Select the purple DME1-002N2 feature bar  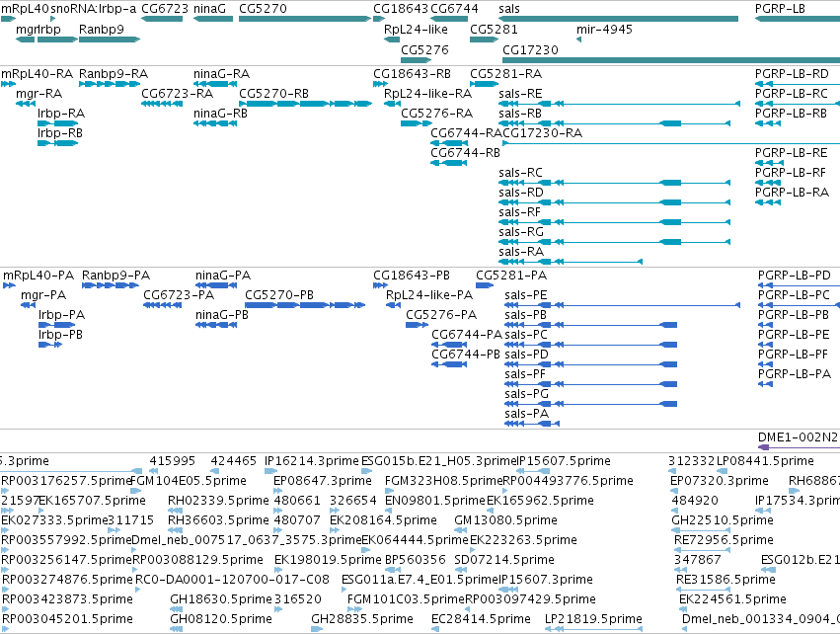tap(799, 447)
